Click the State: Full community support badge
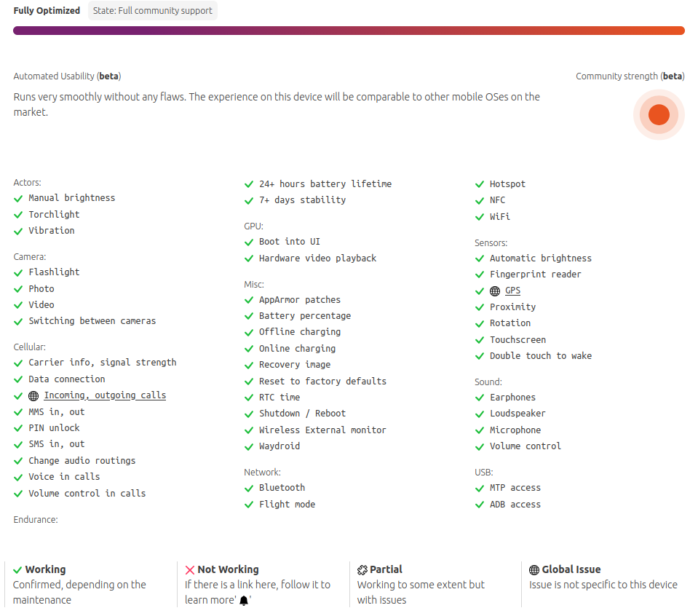The width and height of the screenshot is (690, 616). [x=153, y=11]
